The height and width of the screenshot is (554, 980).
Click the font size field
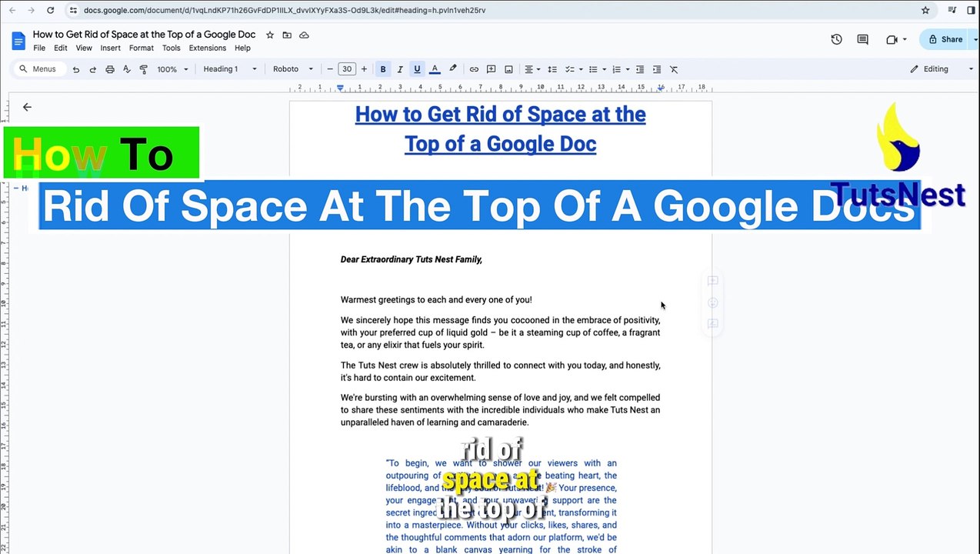click(347, 69)
